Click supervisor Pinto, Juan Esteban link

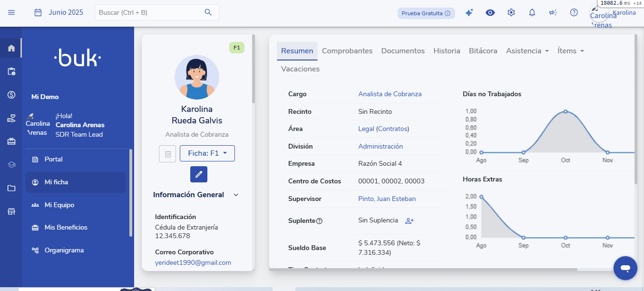tap(387, 199)
